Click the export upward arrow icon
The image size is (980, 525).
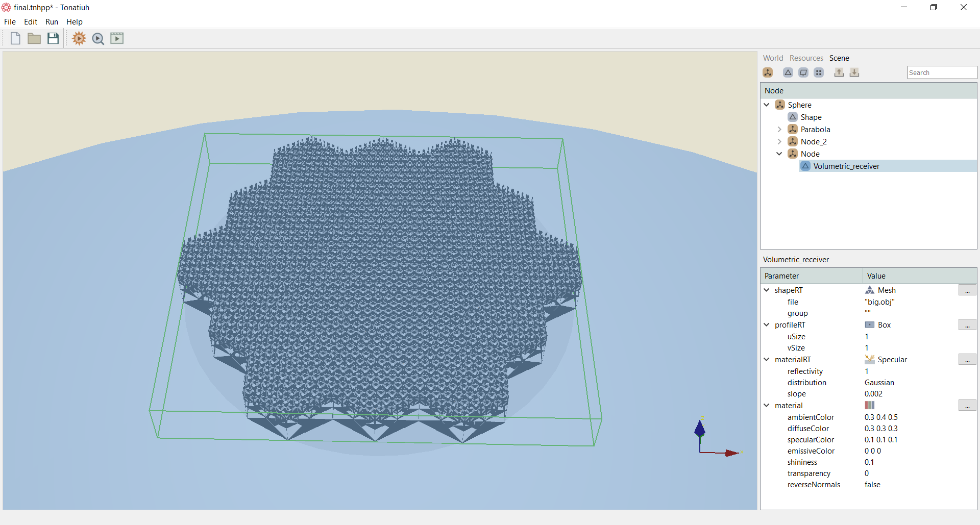tap(839, 72)
